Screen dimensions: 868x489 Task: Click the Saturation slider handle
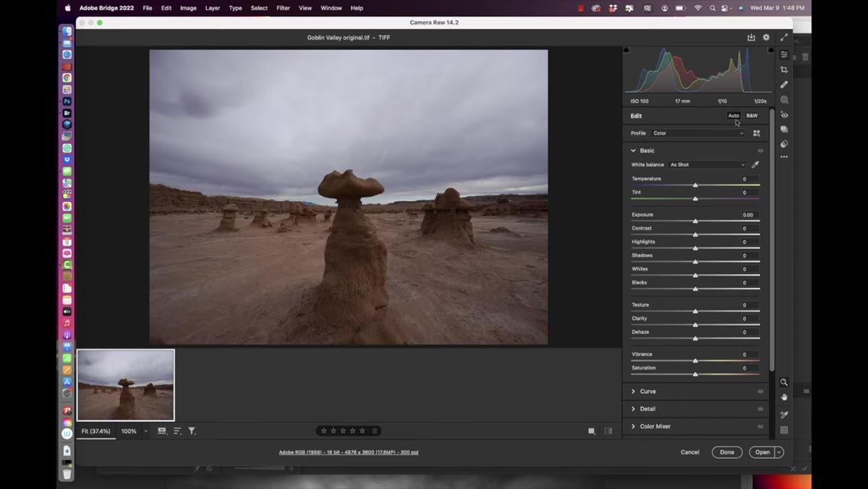[695, 374]
